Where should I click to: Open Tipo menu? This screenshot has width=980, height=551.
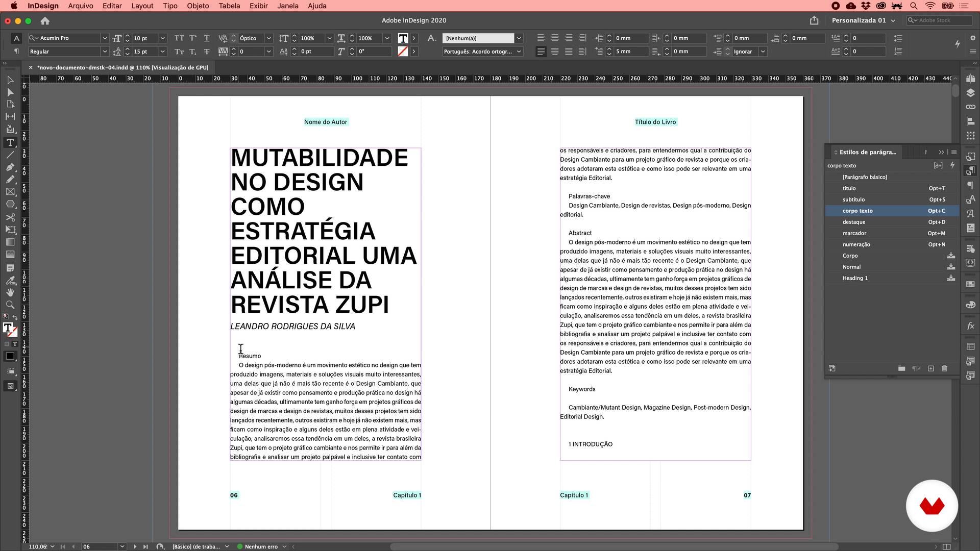(x=170, y=6)
